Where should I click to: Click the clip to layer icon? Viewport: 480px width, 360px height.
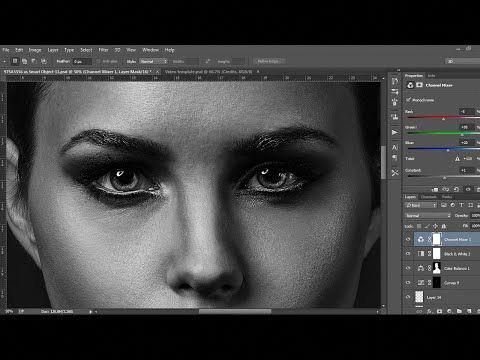[435, 189]
